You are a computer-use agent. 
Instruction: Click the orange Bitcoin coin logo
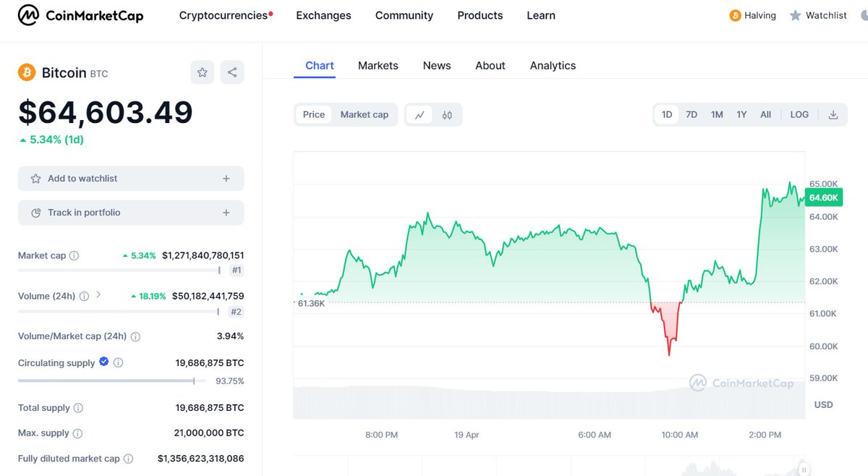click(27, 72)
